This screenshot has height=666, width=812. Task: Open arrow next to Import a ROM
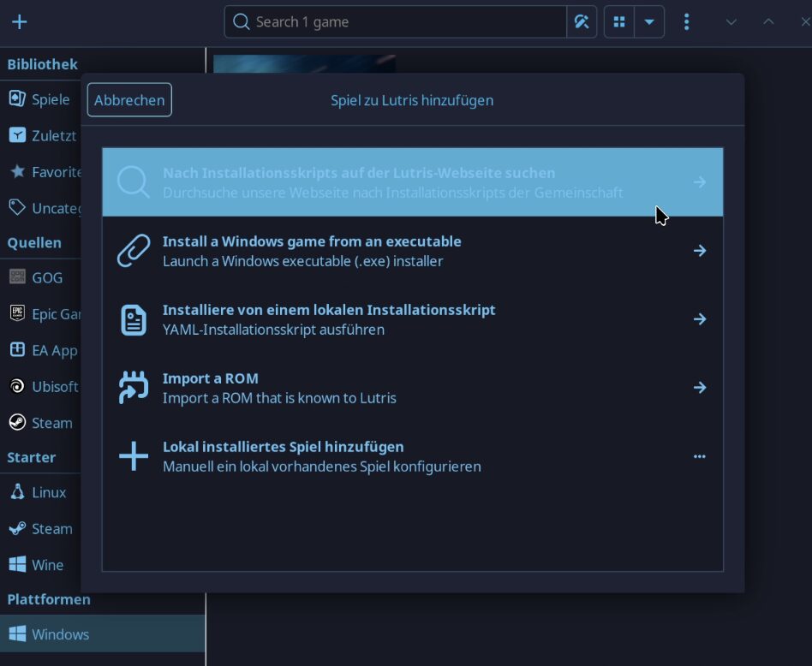tap(700, 388)
